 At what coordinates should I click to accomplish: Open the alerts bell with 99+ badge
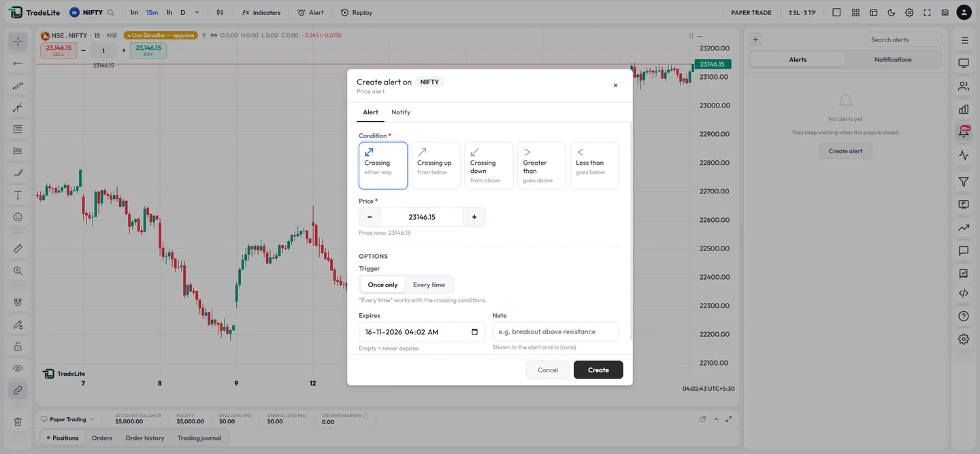(x=964, y=132)
